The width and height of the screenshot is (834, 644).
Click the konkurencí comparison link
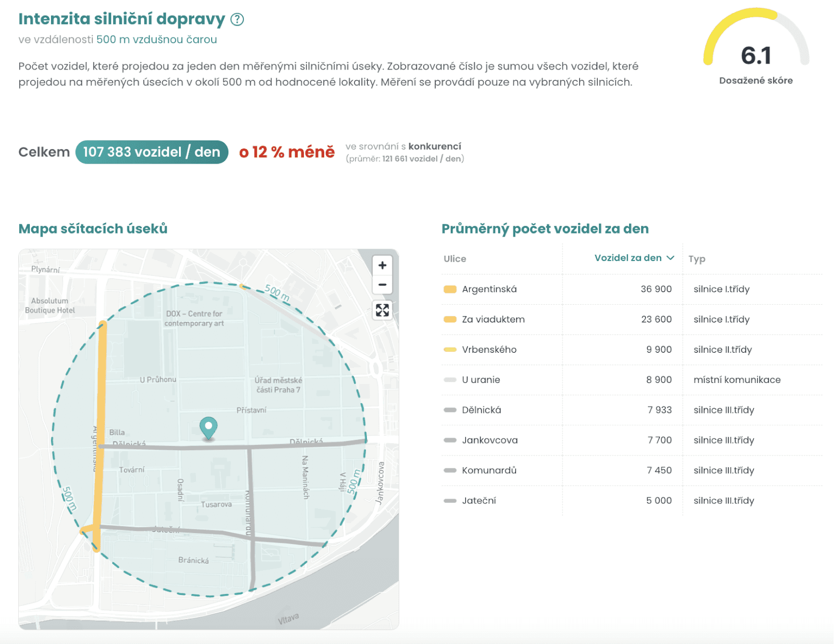436,146
